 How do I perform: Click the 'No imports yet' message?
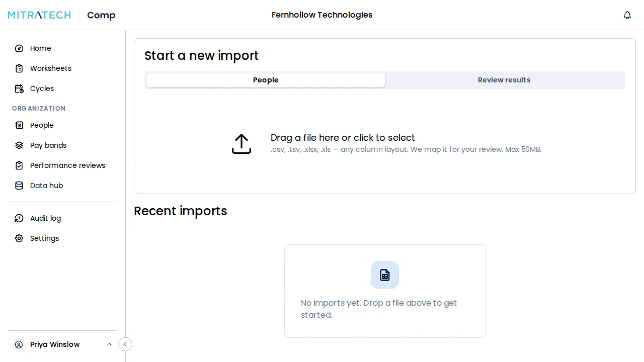[x=379, y=309]
